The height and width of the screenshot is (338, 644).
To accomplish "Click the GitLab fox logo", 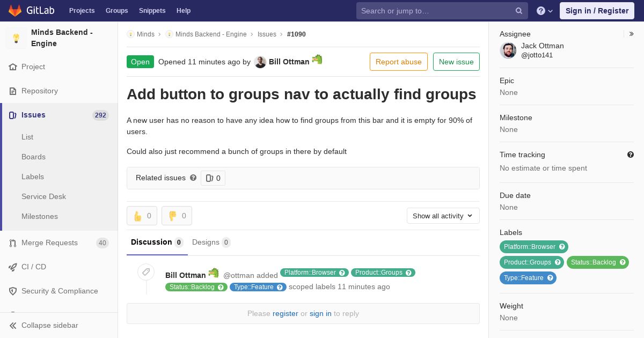I will point(15,10).
